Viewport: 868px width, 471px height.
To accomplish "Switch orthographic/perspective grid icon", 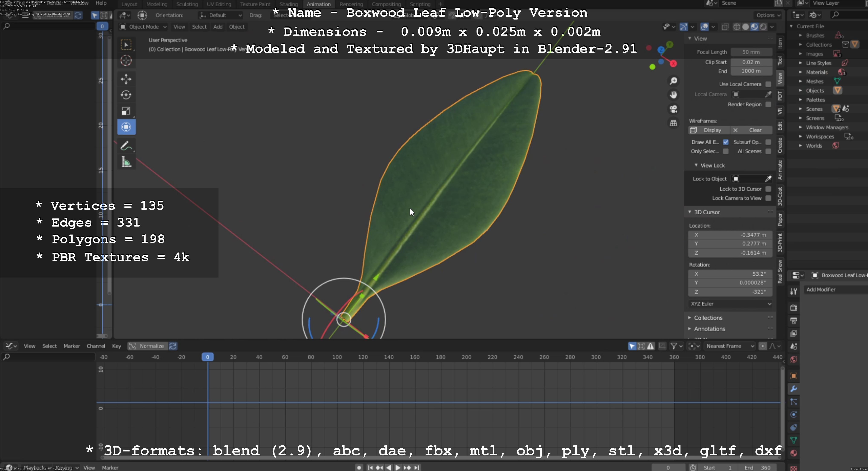I will tap(674, 123).
